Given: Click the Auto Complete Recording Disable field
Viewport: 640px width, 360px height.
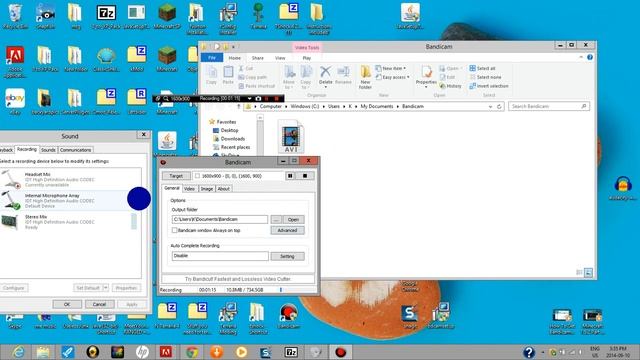Looking at the screenshot, I should tap(220, 256).
